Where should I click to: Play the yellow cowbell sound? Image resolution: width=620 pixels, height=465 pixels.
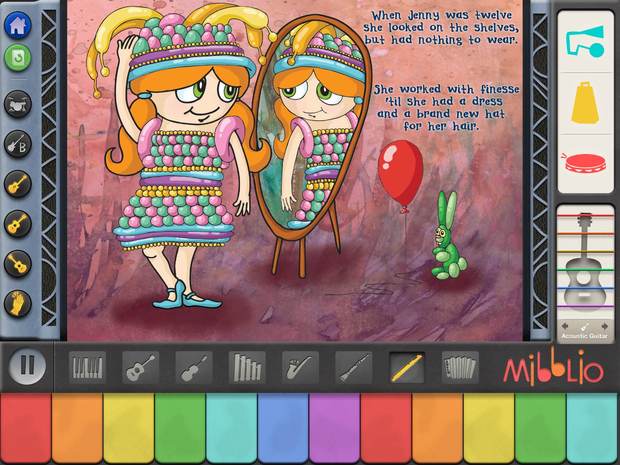pos(585,104)
